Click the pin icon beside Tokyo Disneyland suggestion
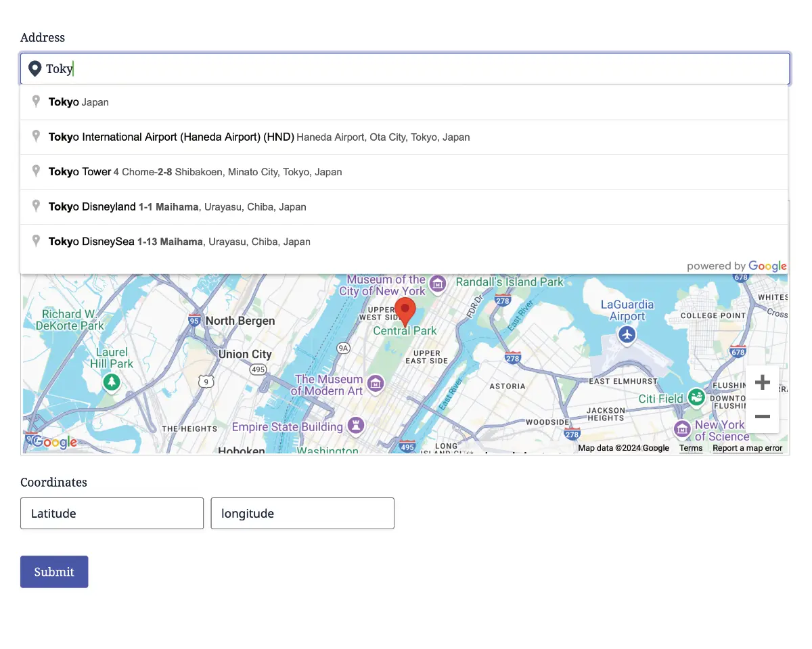Screen dimensions: 812x649 [37, 206]
